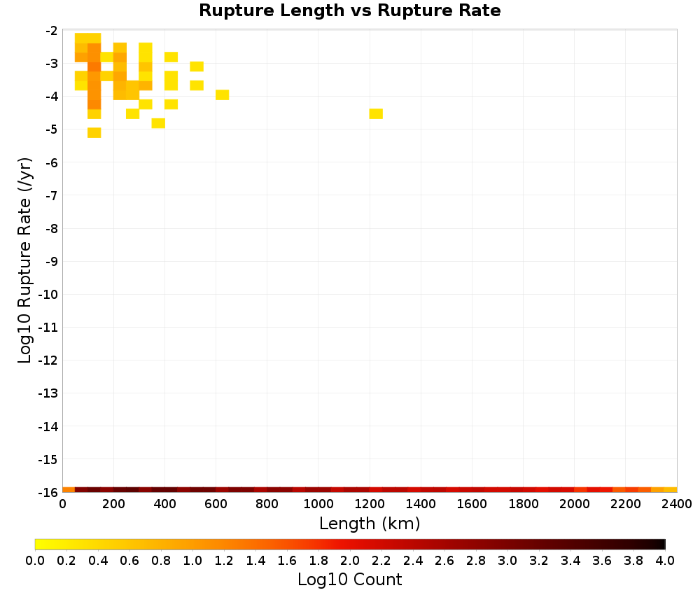
Task: Click the chart title "Rupture Length vs Rupture Rate"
Action: (349, 10)
